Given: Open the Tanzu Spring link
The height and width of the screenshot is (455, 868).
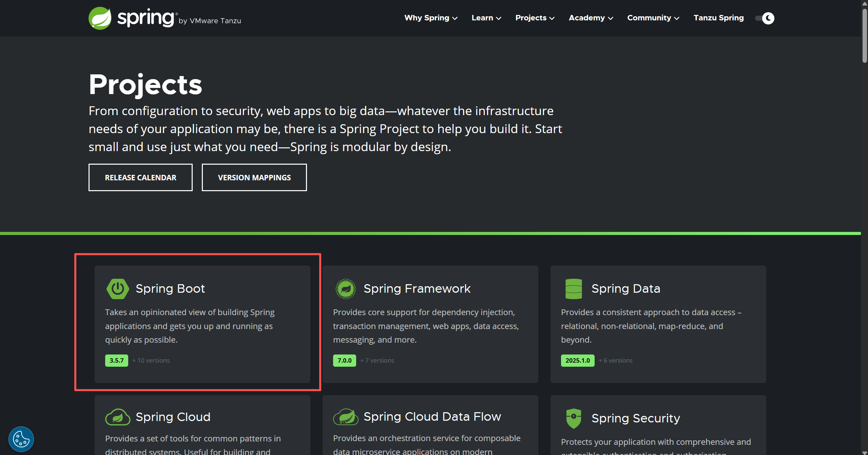Looking at the screenshot, I should [x=718, y=18].
